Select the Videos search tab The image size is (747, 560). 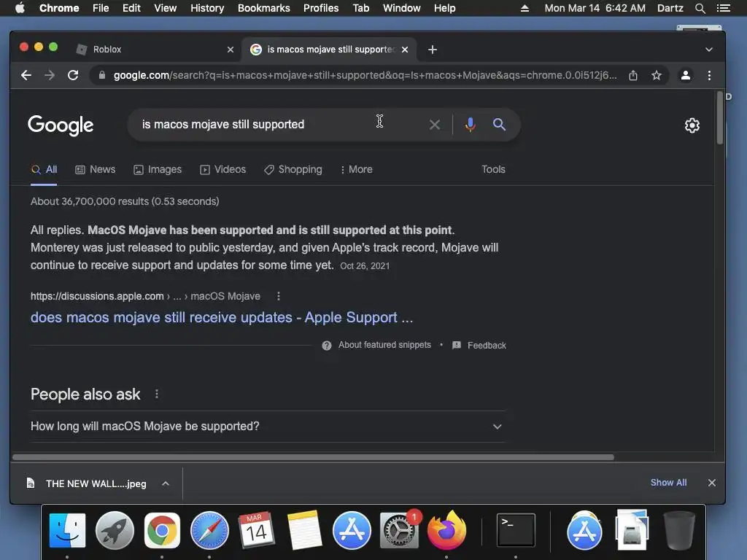tap(223, 169)
